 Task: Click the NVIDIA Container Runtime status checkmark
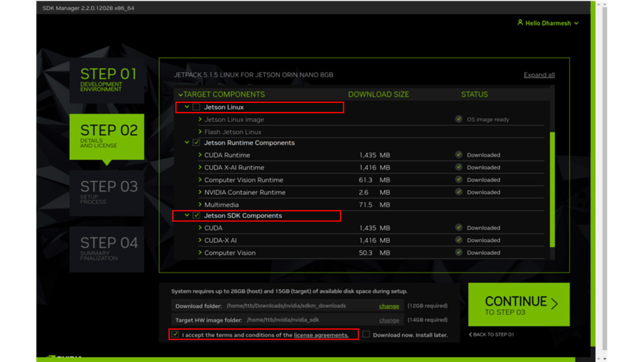click(459, 192)
